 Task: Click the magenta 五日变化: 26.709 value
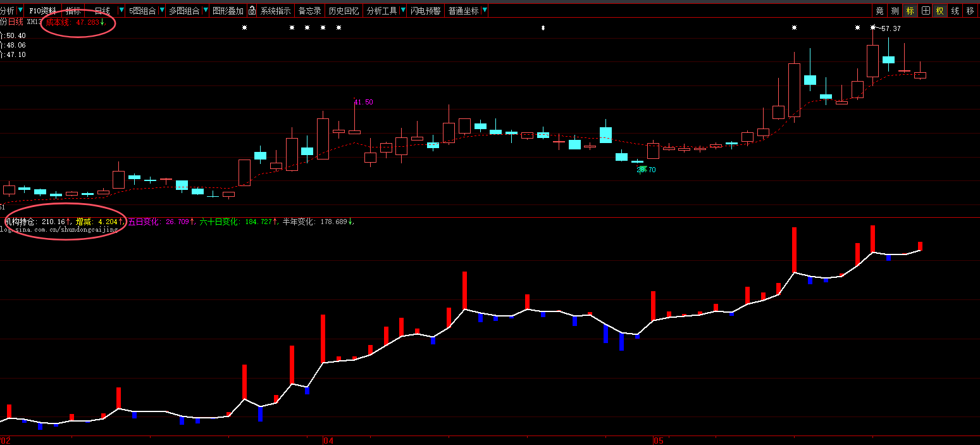click(x=159, y=222)
